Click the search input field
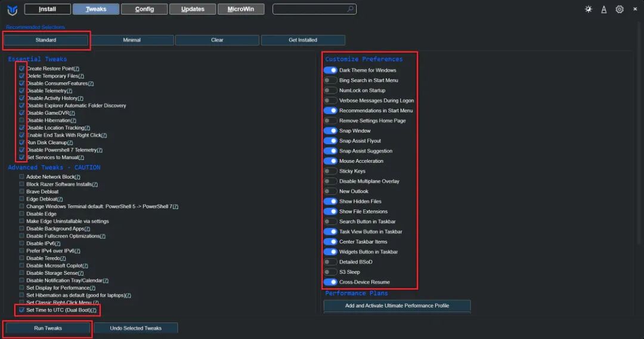Screen dimensions: 644x339 [314, 9]
